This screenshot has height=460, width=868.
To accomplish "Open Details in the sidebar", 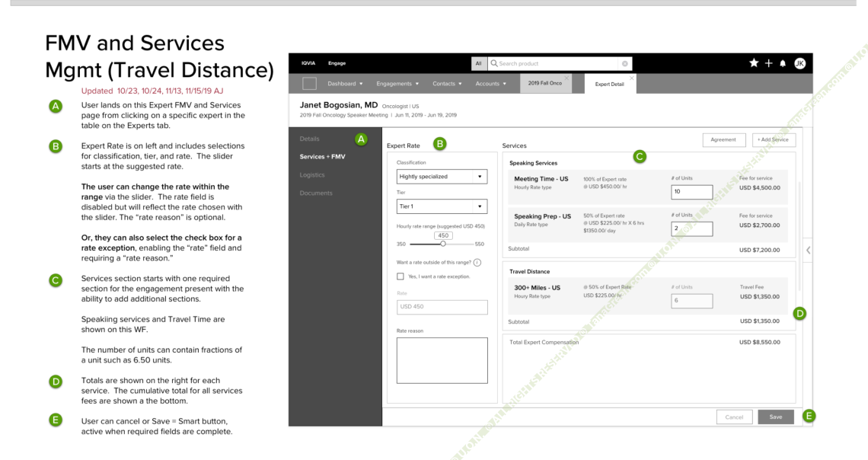I will [x=309, y=139].
